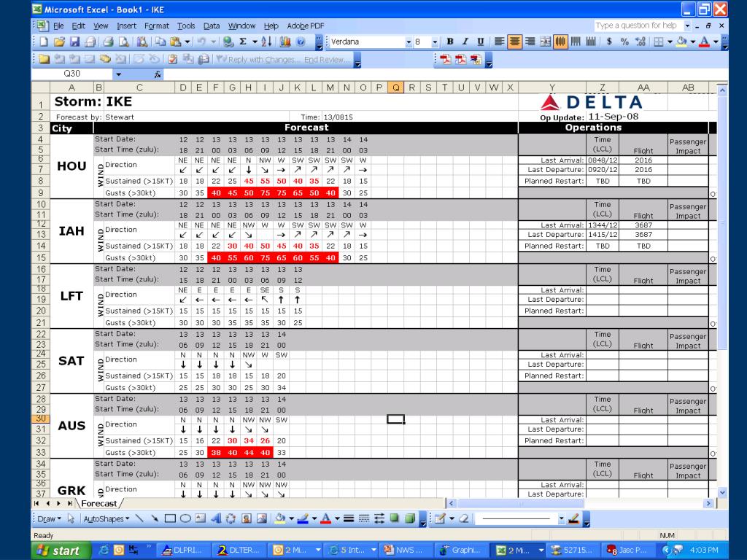Click Merge and Center icon
747x560 pixels.
[x=545, y=42]
